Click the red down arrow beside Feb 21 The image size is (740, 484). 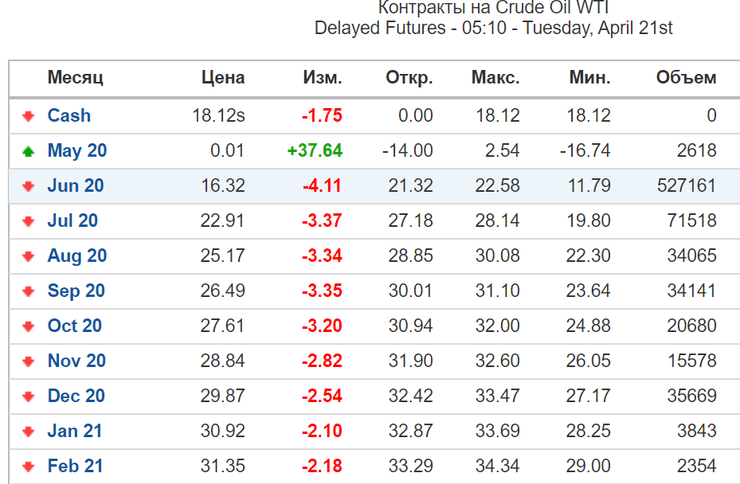28,466
